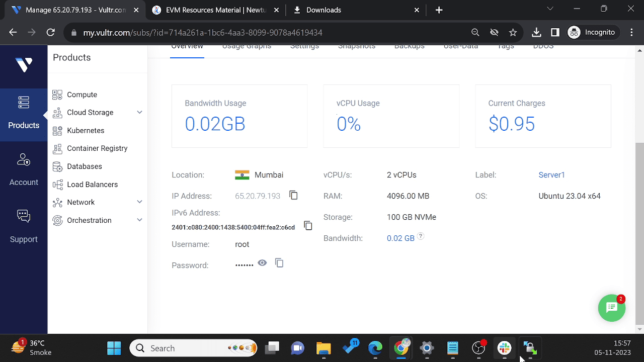Expand the Network submenu

139,202
